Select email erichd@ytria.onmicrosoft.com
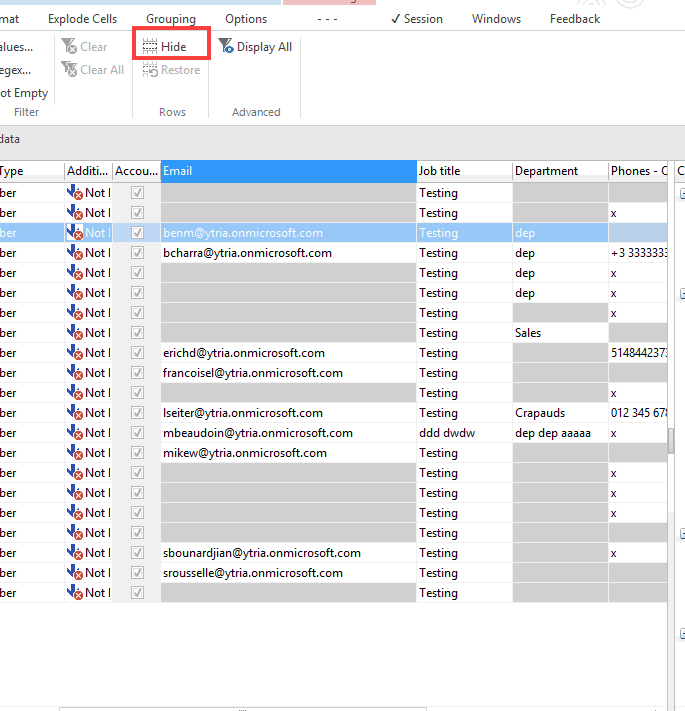The height and width of the screenshot is (711, 685). [x=244, y=353]
